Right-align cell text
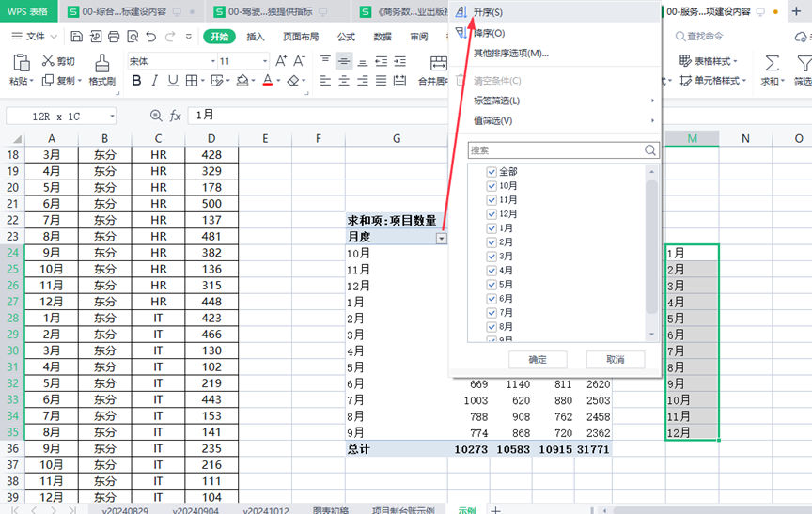The width and height of the screenshot is (812, 514). coord(363,80)
